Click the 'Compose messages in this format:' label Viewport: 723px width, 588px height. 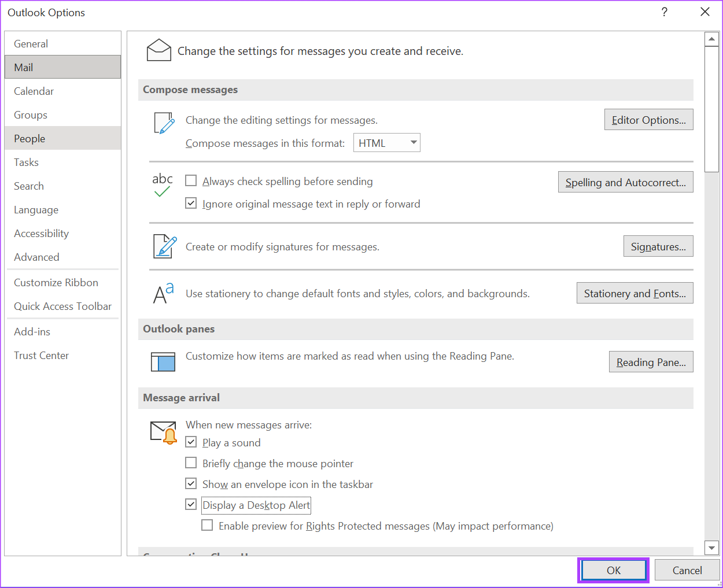click(x=265, y=143)
